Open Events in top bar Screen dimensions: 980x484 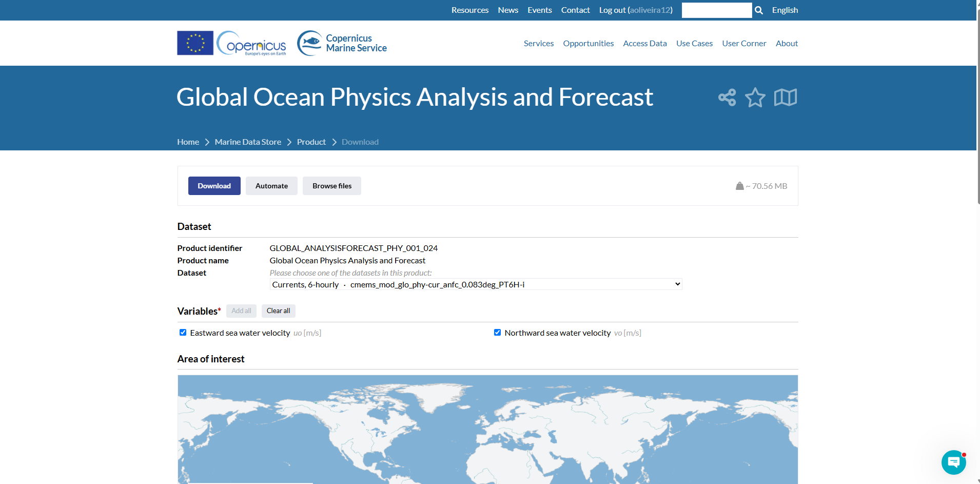point(540,10)
